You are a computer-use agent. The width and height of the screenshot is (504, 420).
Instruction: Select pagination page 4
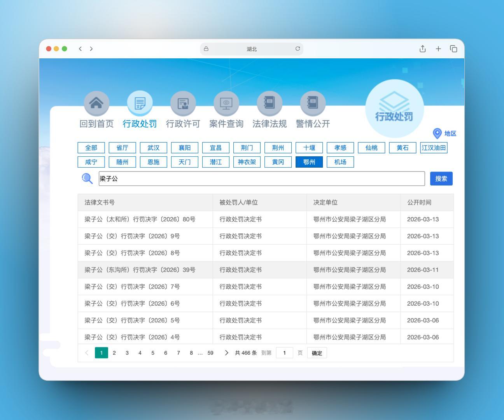(x=140, y=353)
